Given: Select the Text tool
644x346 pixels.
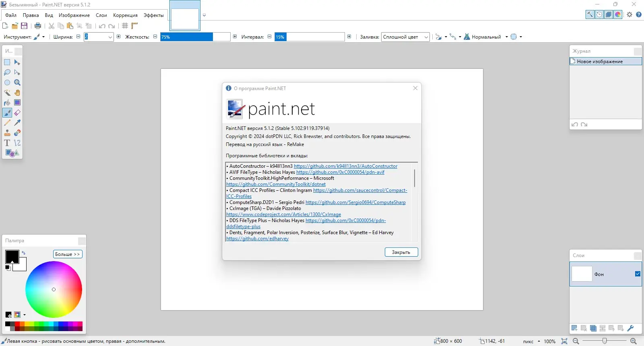Looking at the screenshot, I should point(7,143).
